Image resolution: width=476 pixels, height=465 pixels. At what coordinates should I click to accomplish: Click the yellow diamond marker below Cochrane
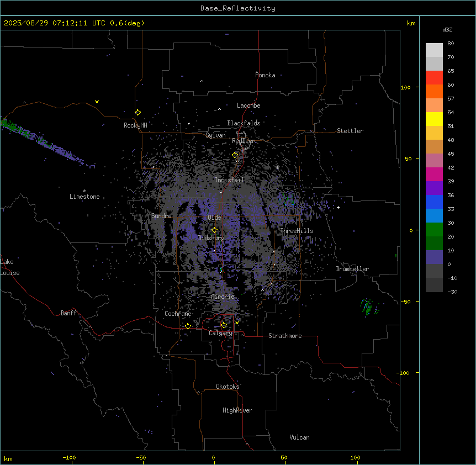coord(188,326)
